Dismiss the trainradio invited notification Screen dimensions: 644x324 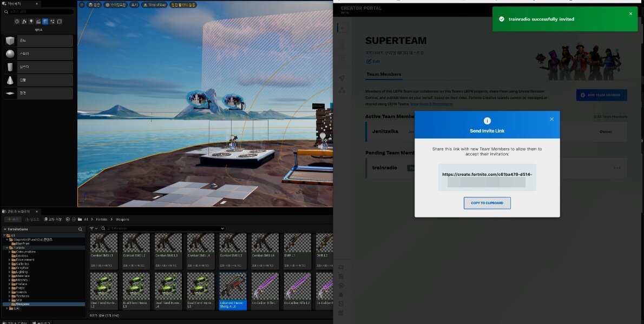click(x=630, y=14)
